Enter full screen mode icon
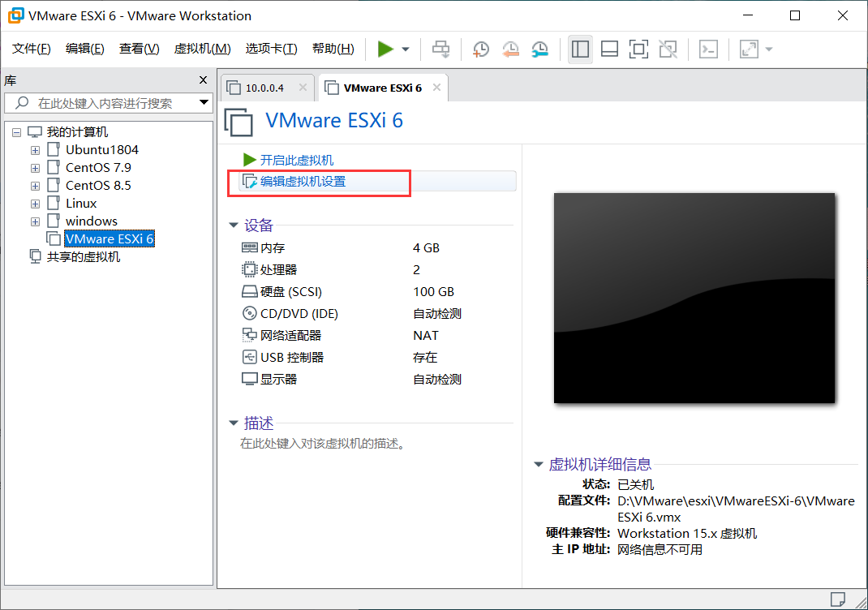Screen dimensions: 868x610 (x=638, y=49)
